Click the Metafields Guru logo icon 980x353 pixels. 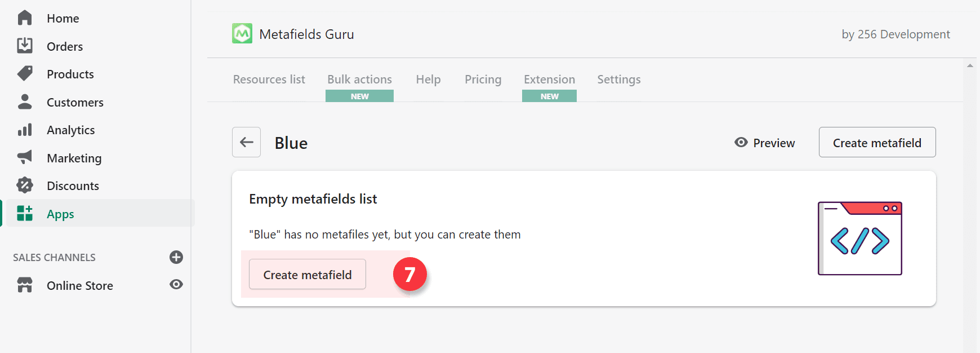[242, 34]
